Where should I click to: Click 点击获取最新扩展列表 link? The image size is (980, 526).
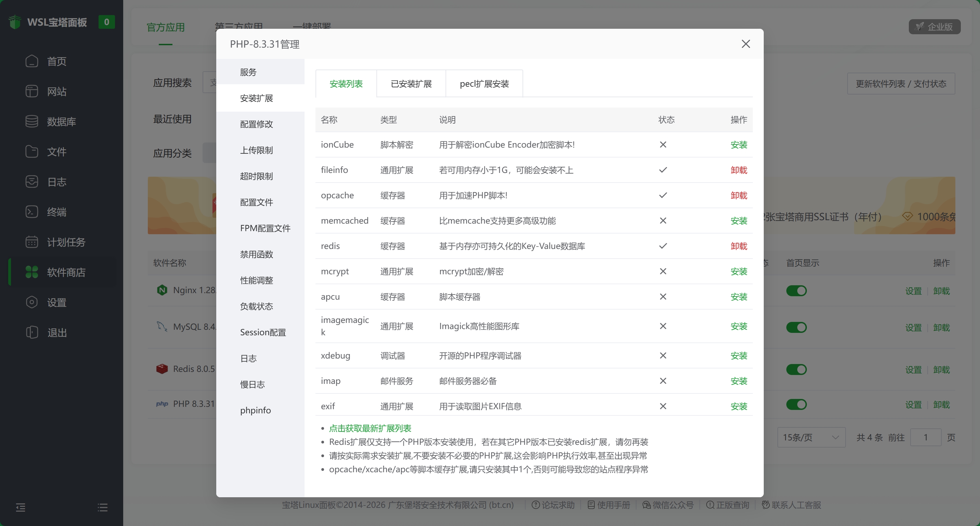coord(370,428)
